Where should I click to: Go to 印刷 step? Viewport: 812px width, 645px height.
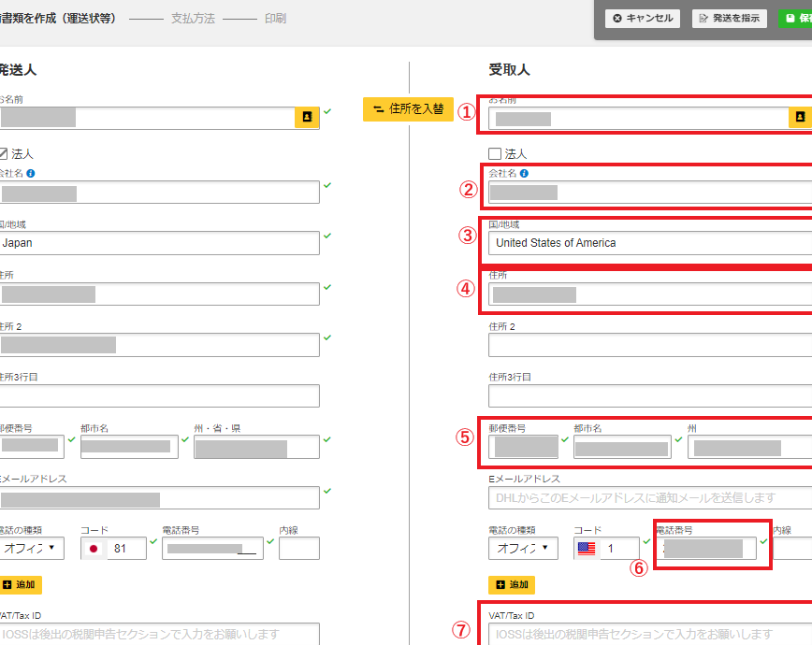coord(275,19)
